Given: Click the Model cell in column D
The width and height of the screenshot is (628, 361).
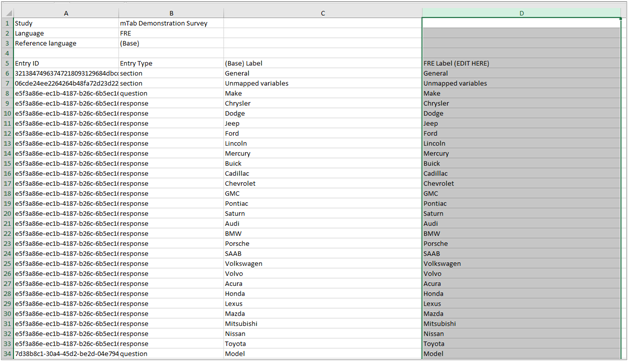Looking at the screenshot, I should click(x=521, y=354).
